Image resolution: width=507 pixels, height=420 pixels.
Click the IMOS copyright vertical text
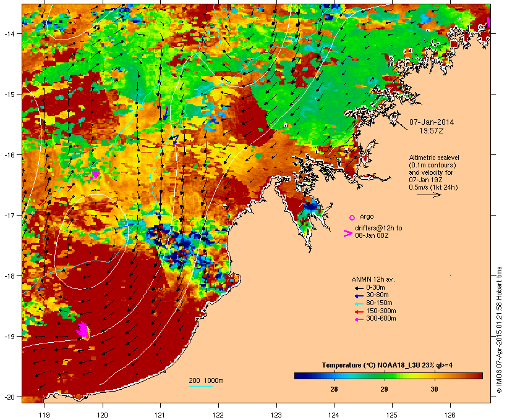(499, 330)
